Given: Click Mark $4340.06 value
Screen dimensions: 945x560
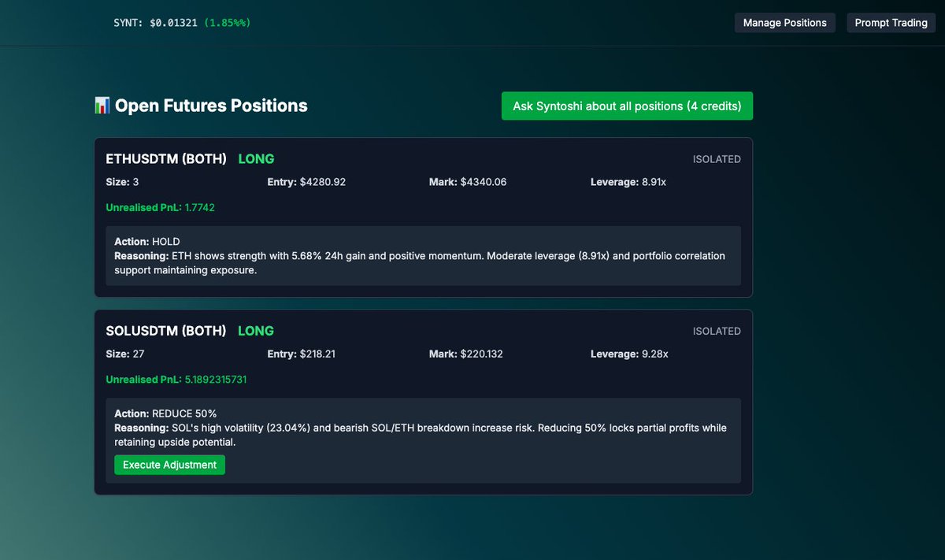Looking at the screenshot, I should pyautogui.click(x=468, y=182).
